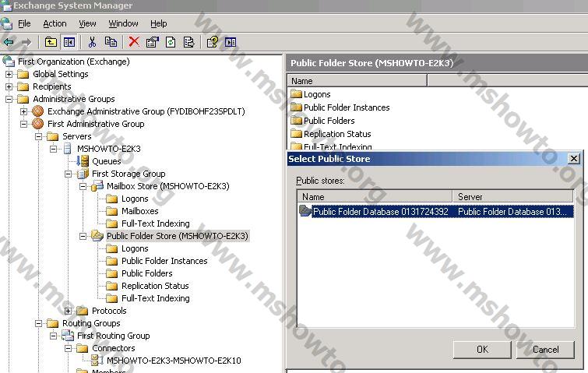The width and height of the screenshot is (588, 373).
Task: Expand the Recipients node
Action: coord(9,86)
